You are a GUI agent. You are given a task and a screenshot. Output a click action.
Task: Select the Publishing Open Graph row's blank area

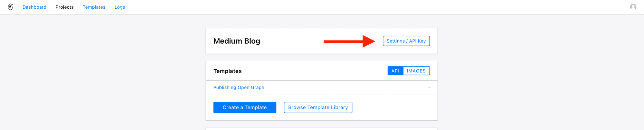[x=345, y=87]
